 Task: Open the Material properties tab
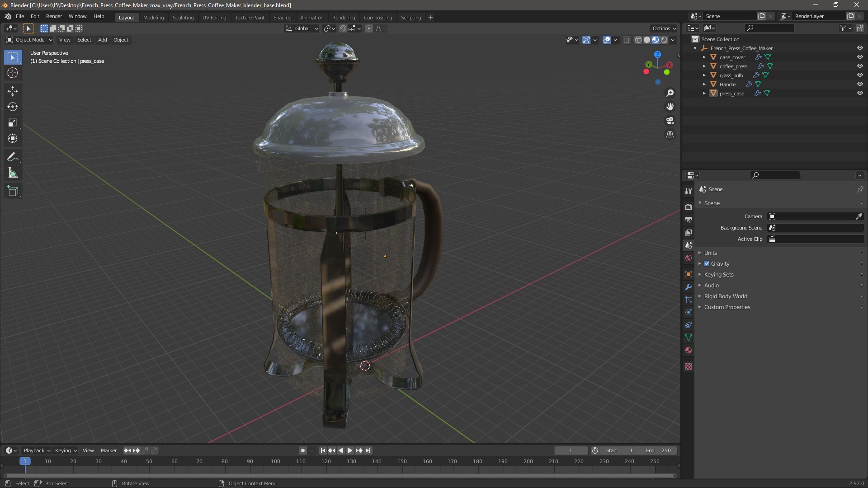[x=689, y=350]
